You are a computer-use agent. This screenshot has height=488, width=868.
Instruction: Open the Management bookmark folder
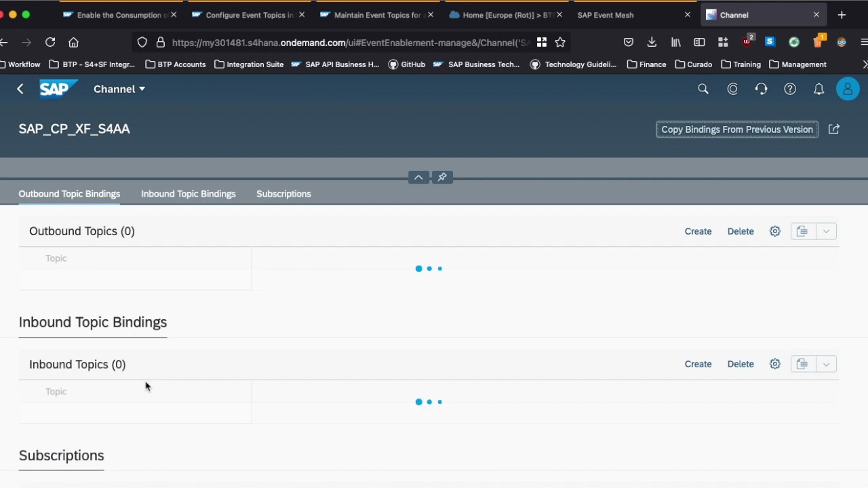pos(798,64)
